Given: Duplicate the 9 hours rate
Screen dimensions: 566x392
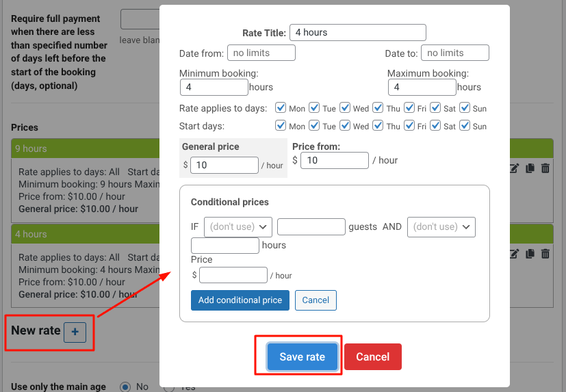Looking at the screenshot, I should click(x=530, y=168).
